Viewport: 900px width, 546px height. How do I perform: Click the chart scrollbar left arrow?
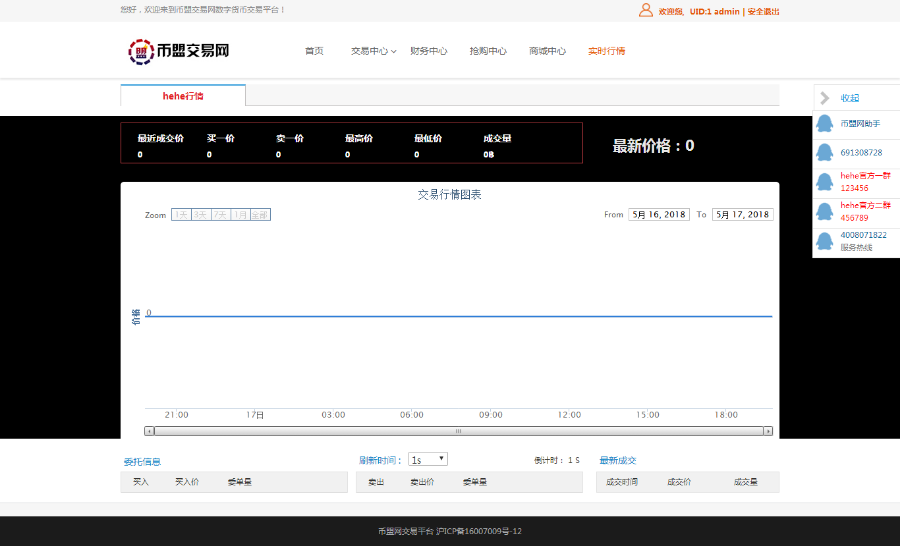[x=149, y=431]
